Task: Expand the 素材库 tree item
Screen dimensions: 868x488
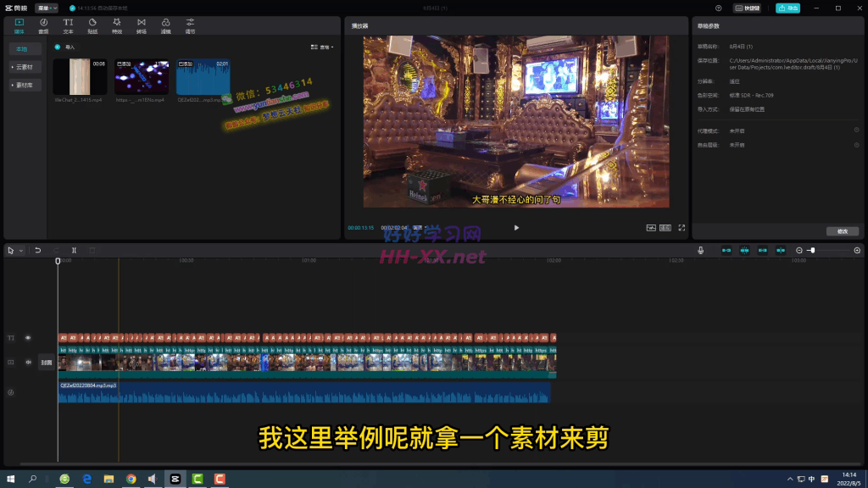Action: pos(25,86)
